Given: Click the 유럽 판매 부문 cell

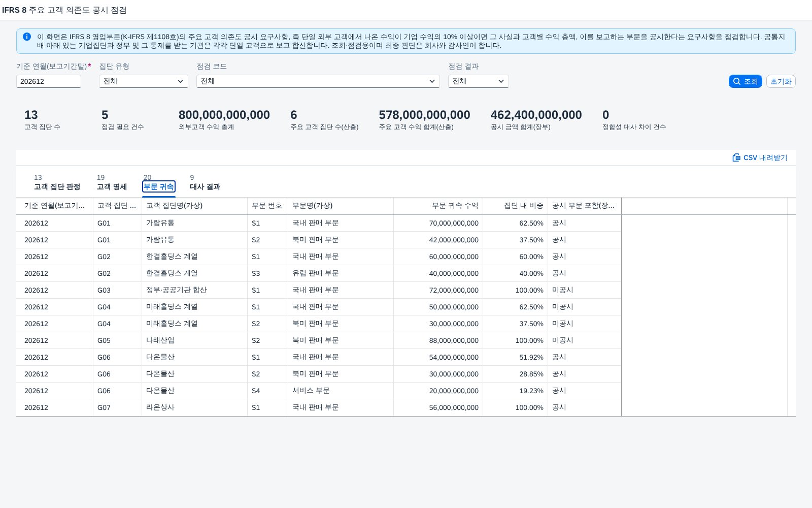Looking at the screenshot, I should pyautogui.click(x=341, y=273).
